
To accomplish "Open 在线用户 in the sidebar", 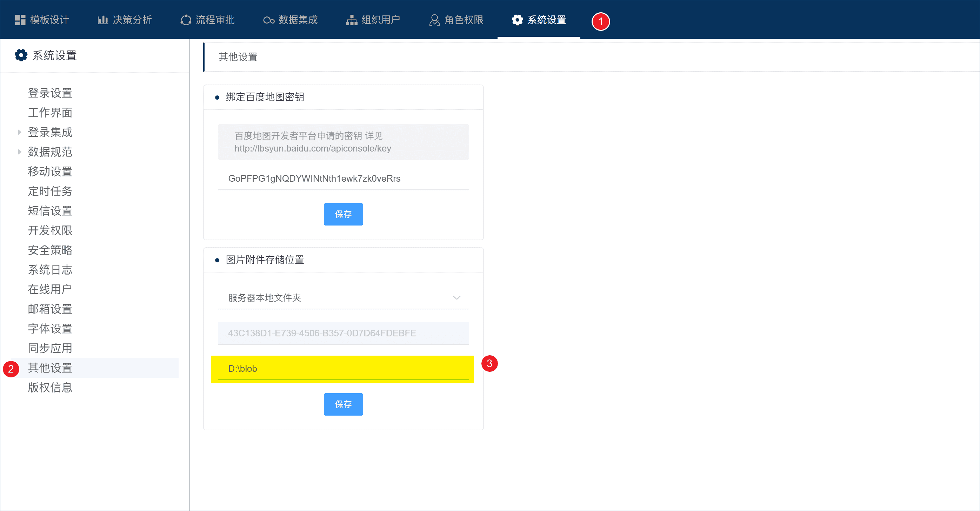I will (50, 289).
